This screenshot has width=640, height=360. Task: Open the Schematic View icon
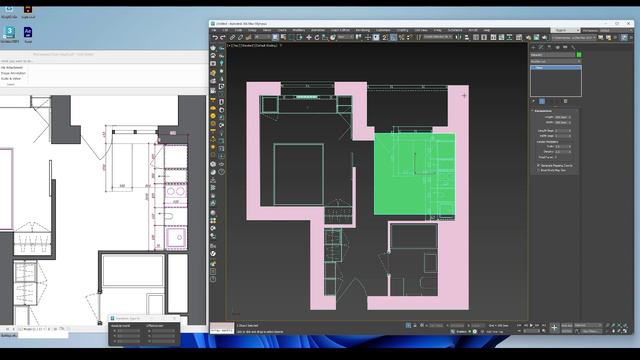[x=509, y=38]
